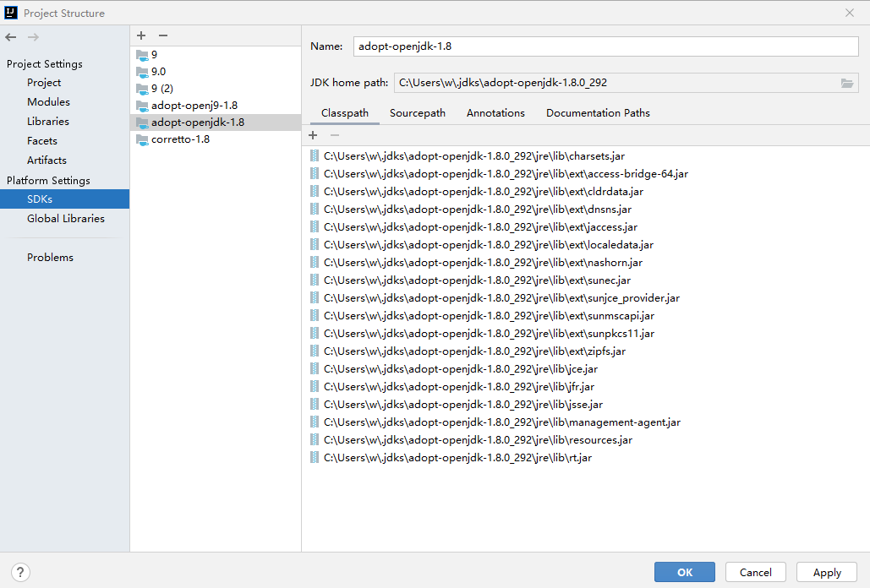
Task: Open the Problems section
Action: click(50, 257)
